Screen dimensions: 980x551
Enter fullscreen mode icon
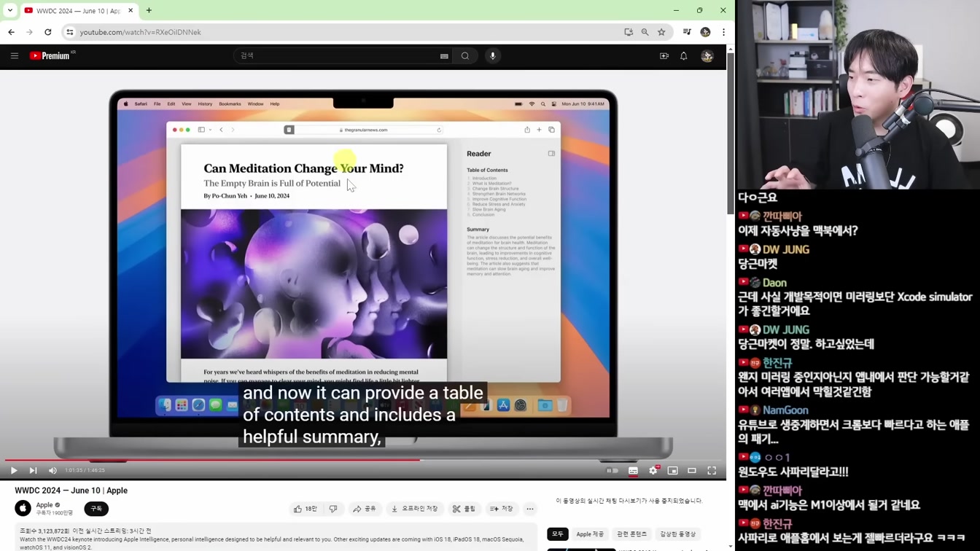coord(712,471)
